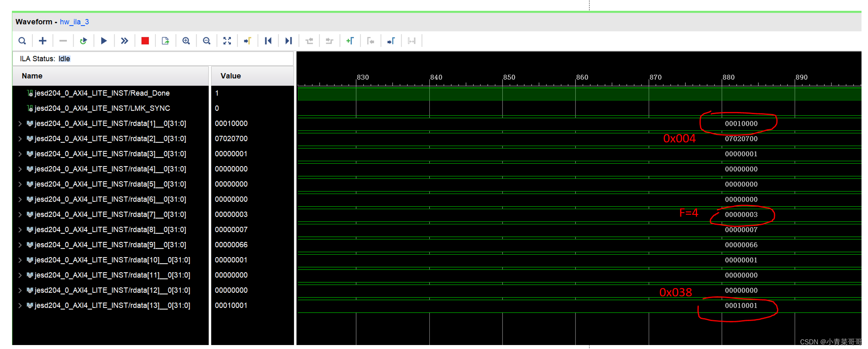
Task: Click value 00010001 in the Value column
Action: pyautogui.click(x=231, y=306)
